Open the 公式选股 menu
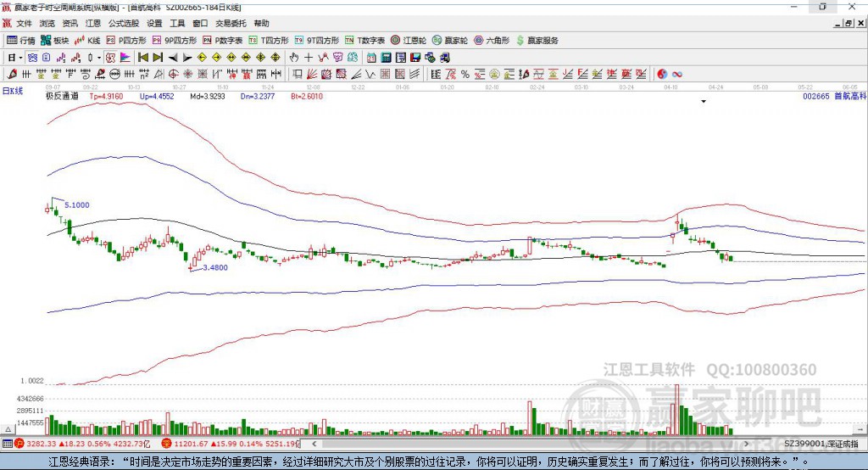Screen dimensions: 868x470 [x=124, y=23]
